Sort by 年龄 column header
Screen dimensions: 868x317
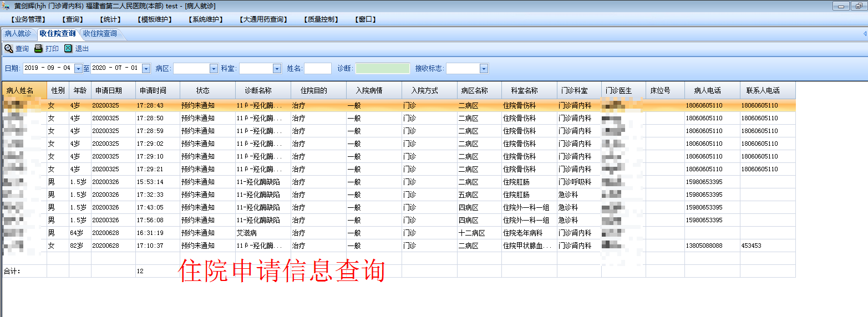(80, 90)
